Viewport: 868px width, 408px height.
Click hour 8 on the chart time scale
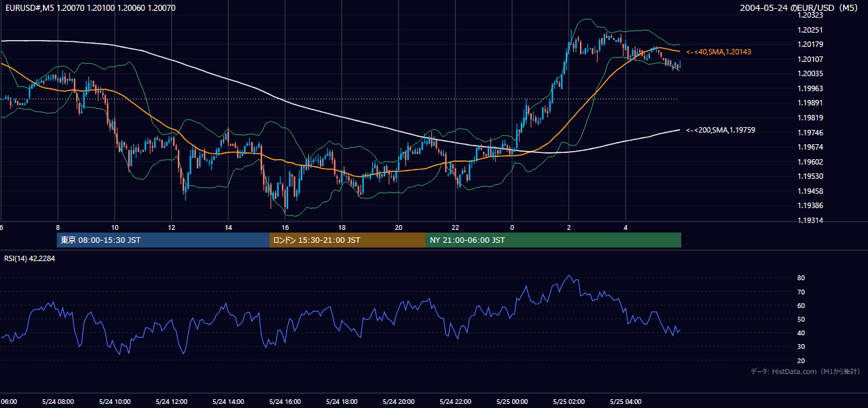tap(58, 228)
